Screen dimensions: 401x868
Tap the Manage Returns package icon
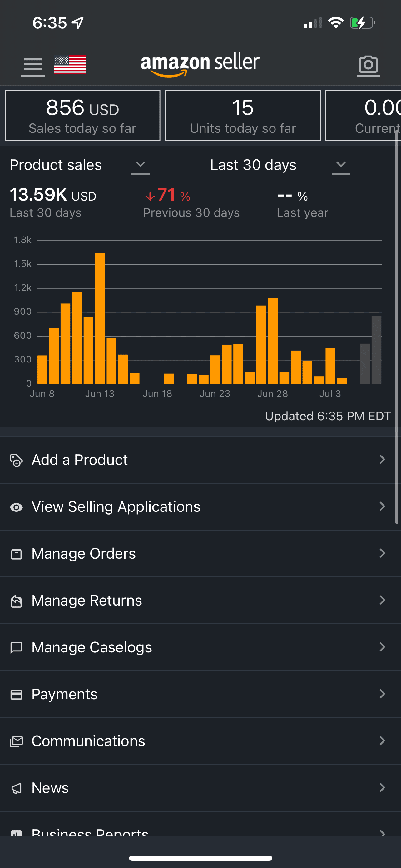(x=16, y=601)
